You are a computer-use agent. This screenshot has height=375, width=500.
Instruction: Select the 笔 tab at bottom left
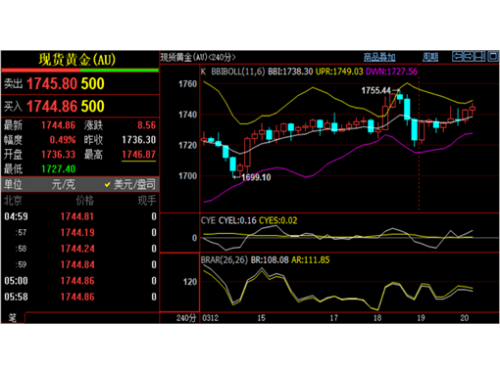tap(12, 318)
